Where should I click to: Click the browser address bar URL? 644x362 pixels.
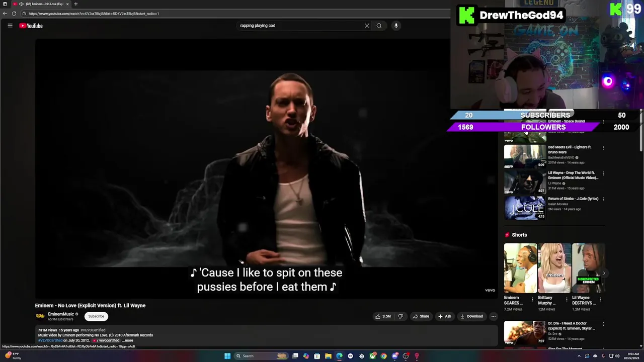(x=94, y=14)
